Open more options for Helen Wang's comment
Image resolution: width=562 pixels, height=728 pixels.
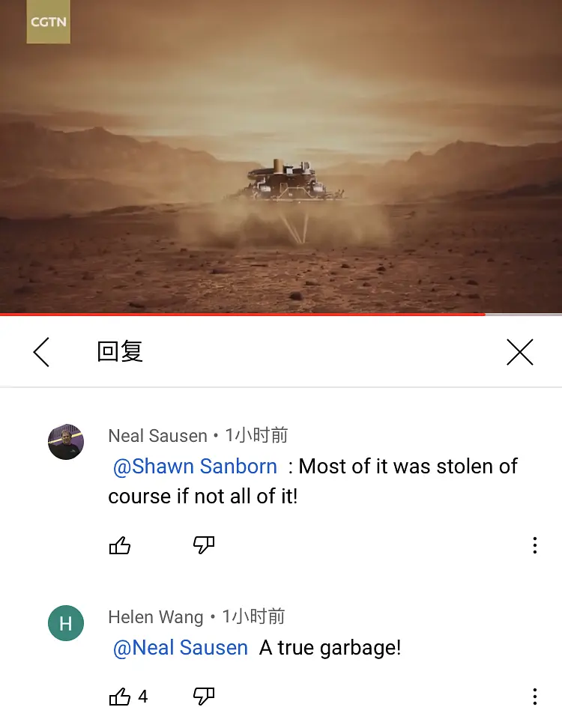point(535,697)
